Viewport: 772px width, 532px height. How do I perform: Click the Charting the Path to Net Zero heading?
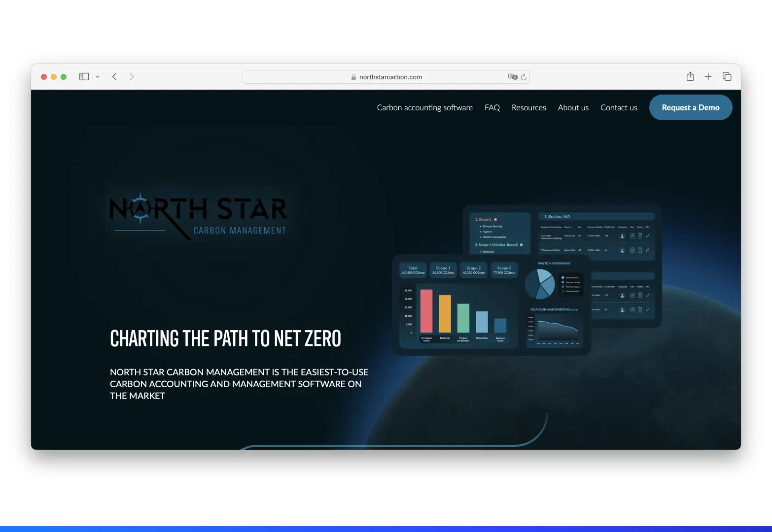pyautogui.click(x=225, y=338)
